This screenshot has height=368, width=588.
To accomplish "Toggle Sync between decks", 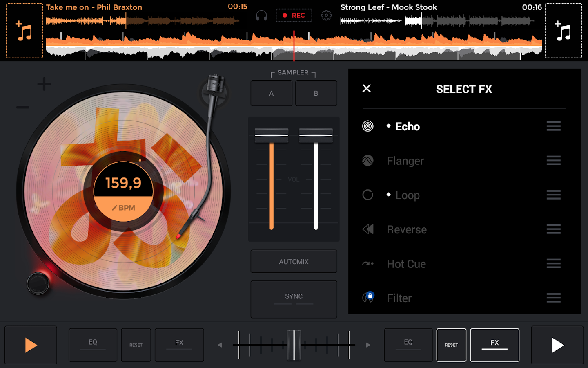I will coord(294,299).
